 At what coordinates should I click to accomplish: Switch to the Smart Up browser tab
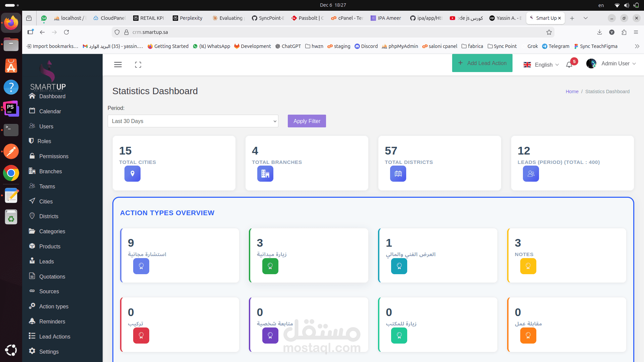(x=544, y=18)
